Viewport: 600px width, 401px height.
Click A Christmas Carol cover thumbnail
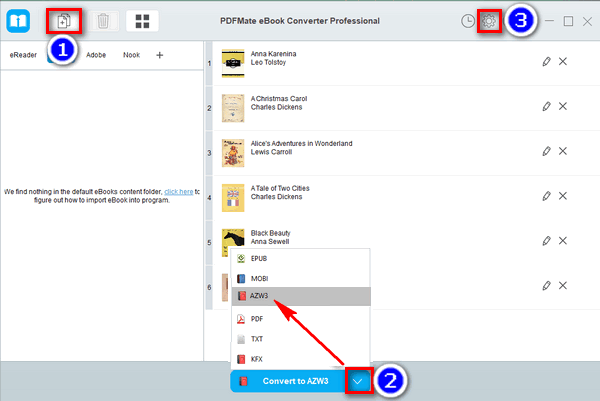point(233,108)
